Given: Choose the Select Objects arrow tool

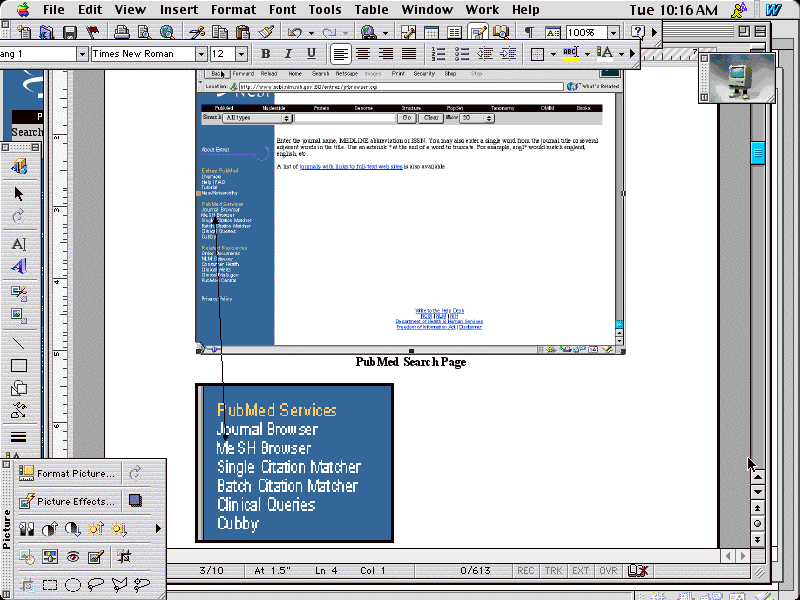Looking at the screenshot, I should [x=19, y=194].
